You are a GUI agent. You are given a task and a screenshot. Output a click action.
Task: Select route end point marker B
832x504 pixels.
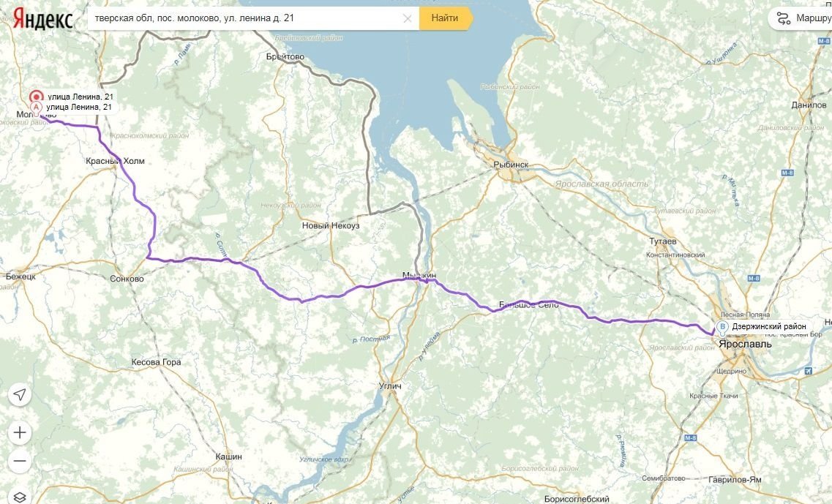pos(722,326)
